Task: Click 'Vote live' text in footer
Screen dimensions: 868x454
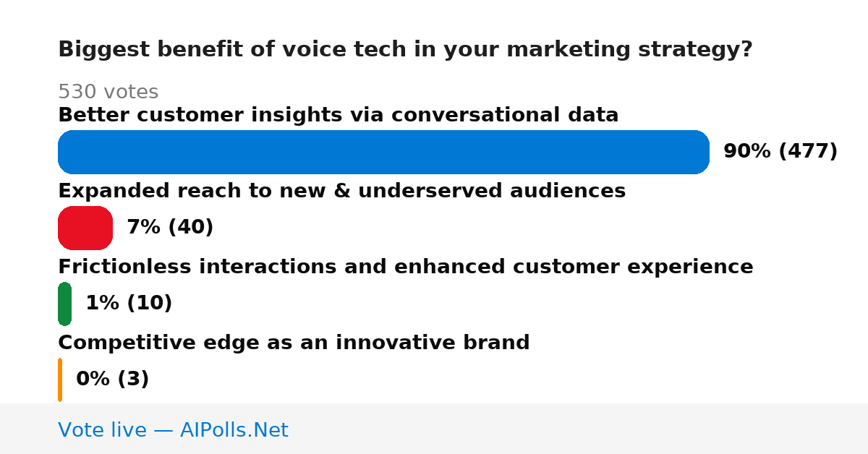Action: pyautogui.click(x=103, y=430)
